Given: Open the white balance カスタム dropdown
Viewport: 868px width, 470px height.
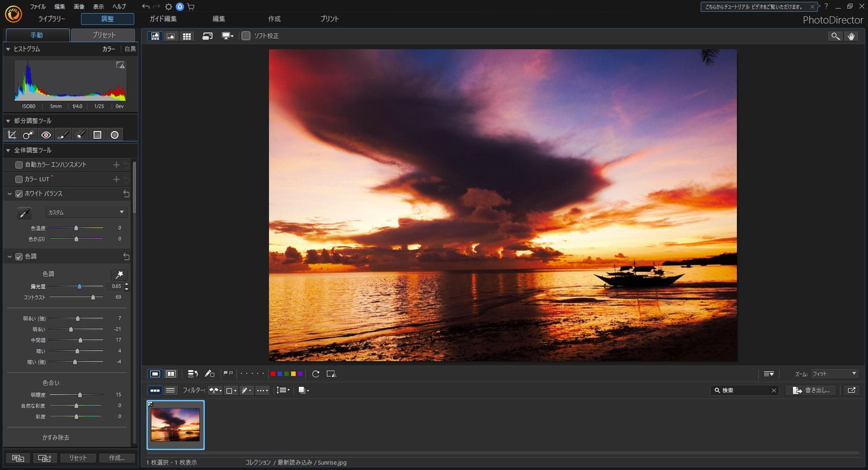Looking at the screenshot, I should coord(86,212).
